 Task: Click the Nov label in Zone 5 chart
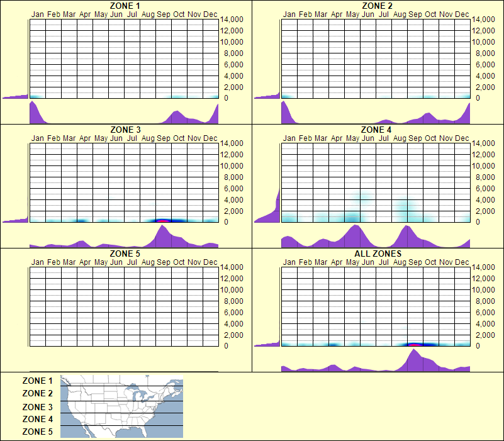[x=194, y=262]
